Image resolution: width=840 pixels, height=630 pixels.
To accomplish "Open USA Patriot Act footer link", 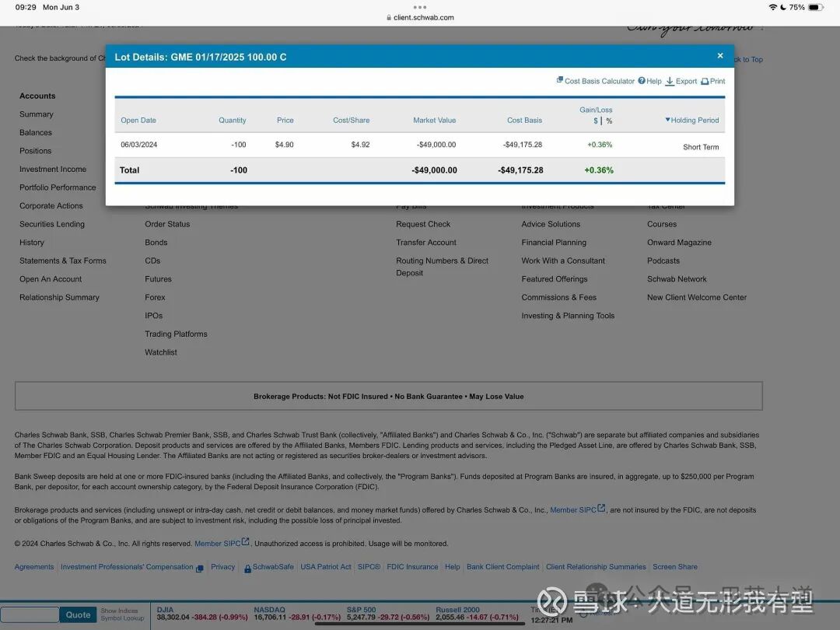I will click(x=326, y=567).
